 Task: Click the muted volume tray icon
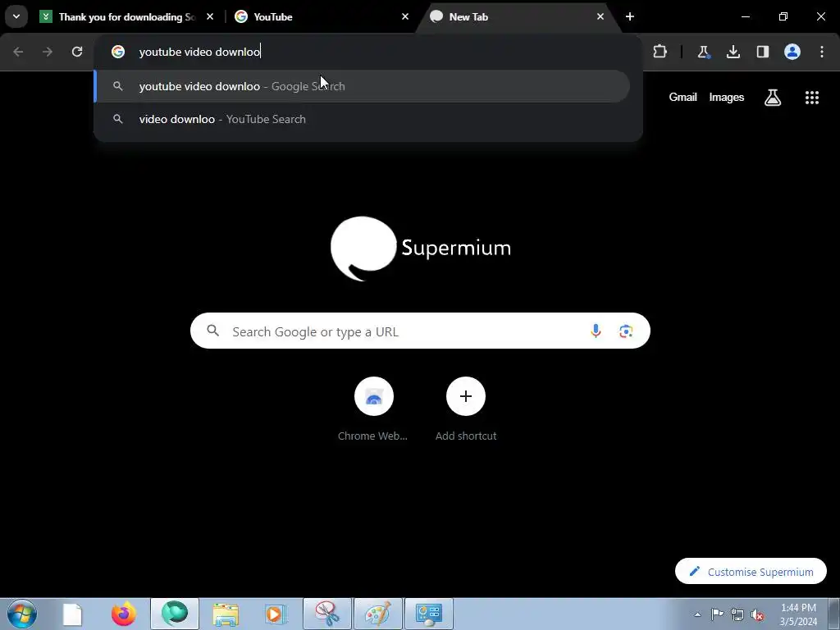tap(757, 614)
